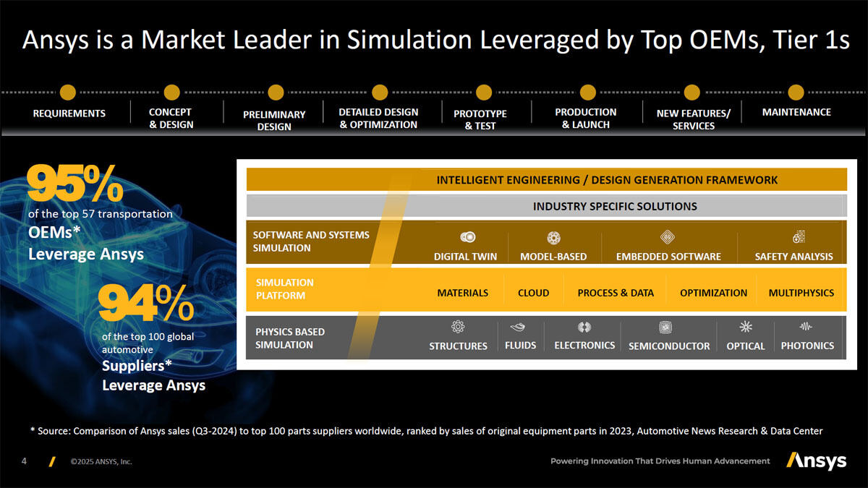This screenshot has height=488, width=868.
Task: Click the "PROTOTYPE & TEST" stage label
Action: 480,119
